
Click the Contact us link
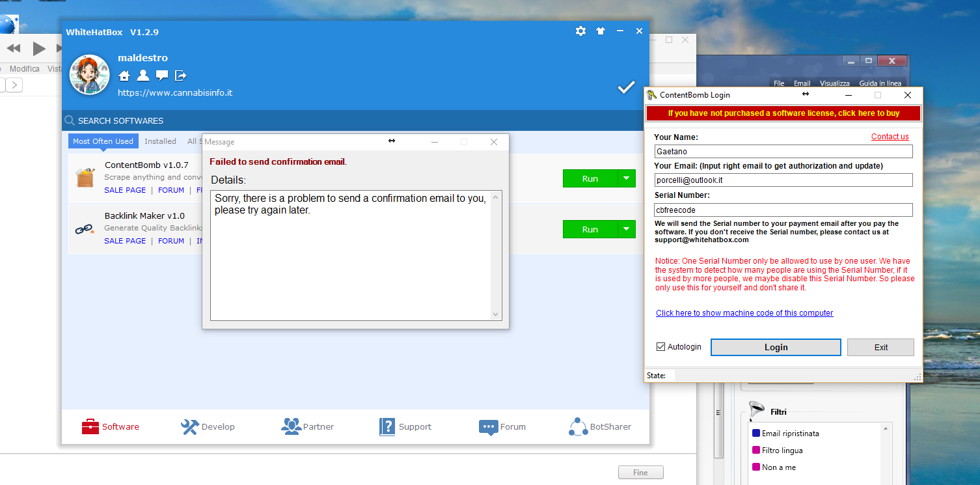(x=890, y=137)
